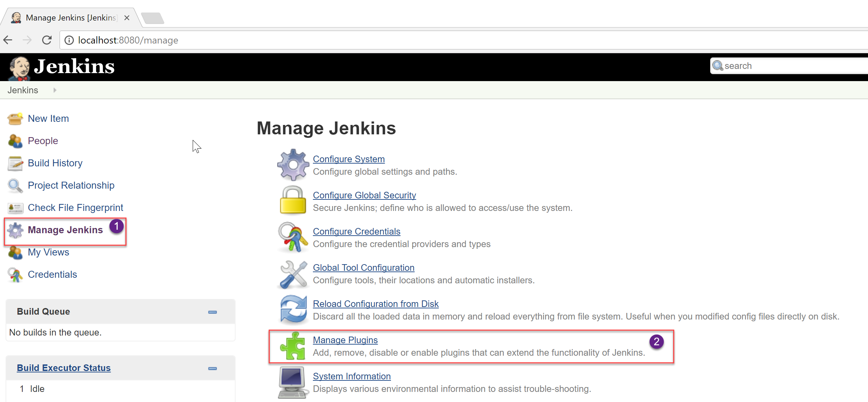Open the Configure Global Security link
This screenshot has width=868, height=402.
point(364,195)
